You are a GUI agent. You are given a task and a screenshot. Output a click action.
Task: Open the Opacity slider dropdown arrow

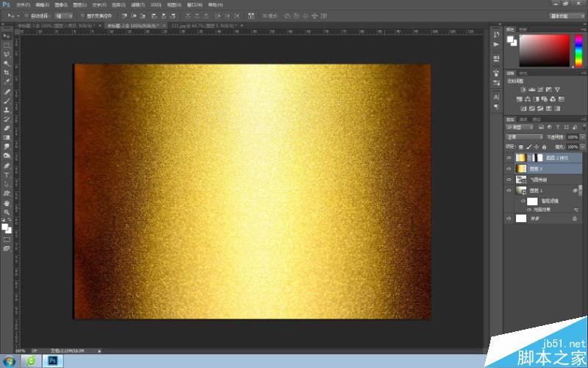coord(582,137)
